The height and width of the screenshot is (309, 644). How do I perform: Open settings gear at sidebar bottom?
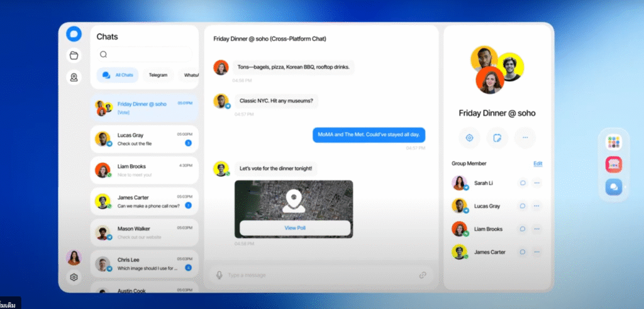(x=74, y=278)
